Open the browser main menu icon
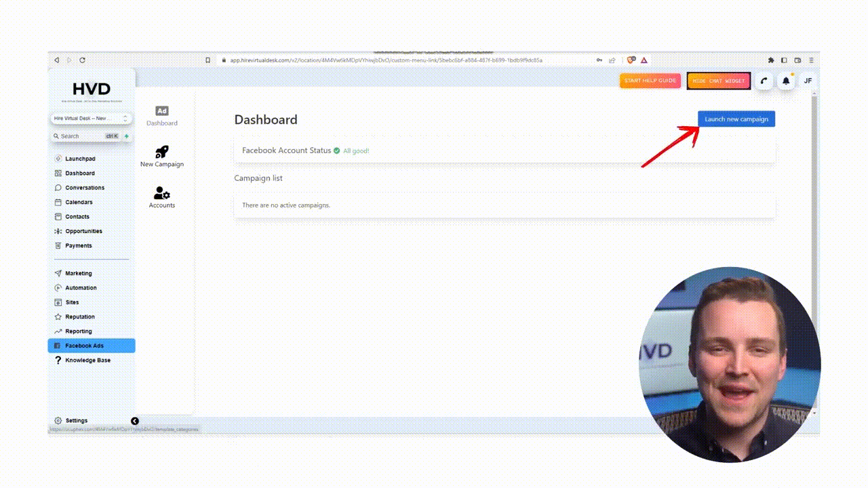The width and height of the screenshot is (868, 488). click(811, 60)
